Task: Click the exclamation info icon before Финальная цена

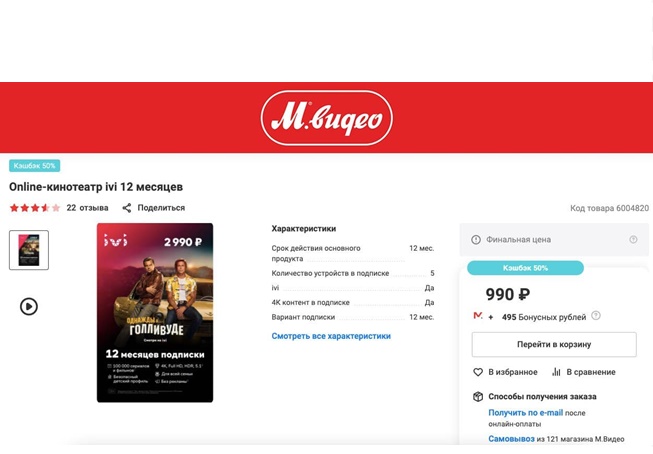Action: (476, 239)
